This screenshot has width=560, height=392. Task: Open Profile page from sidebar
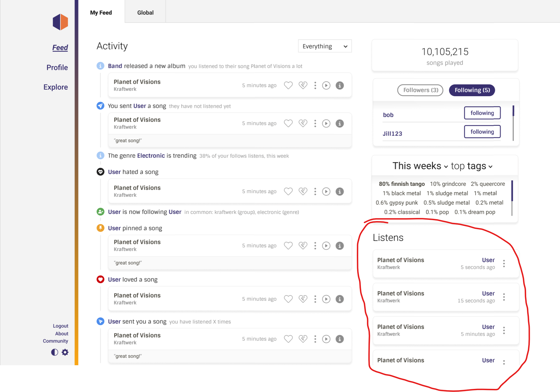[x=57, y=67]
